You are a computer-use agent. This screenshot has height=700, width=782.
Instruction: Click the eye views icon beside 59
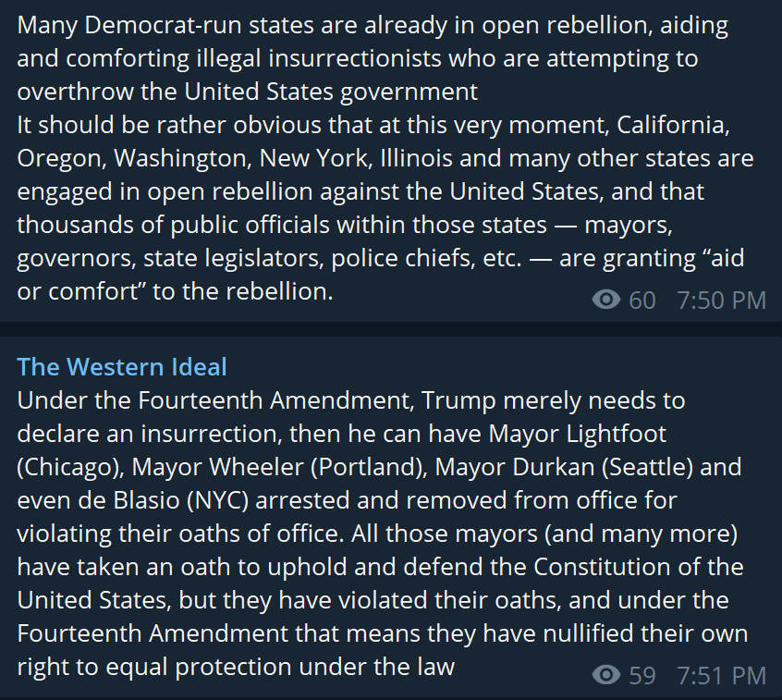click(606, 675)
